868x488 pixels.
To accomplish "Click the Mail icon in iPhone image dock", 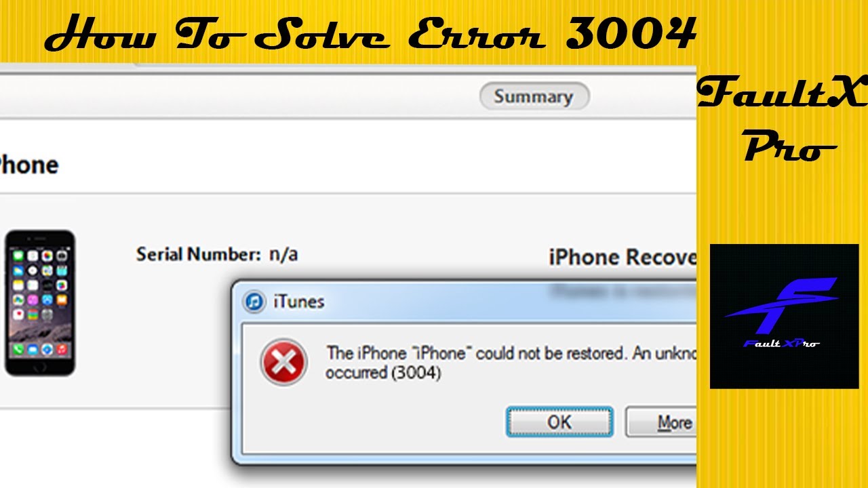I will click(x=33, y=349).
